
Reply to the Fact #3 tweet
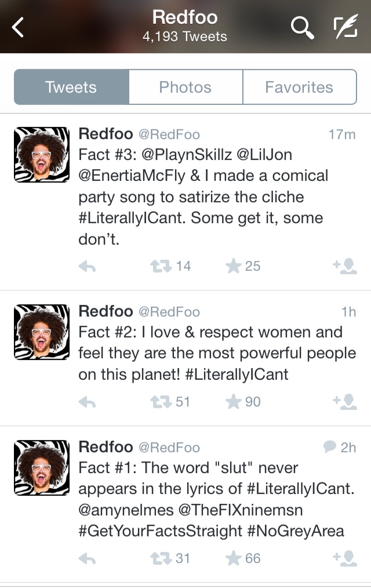coord(87,267)
